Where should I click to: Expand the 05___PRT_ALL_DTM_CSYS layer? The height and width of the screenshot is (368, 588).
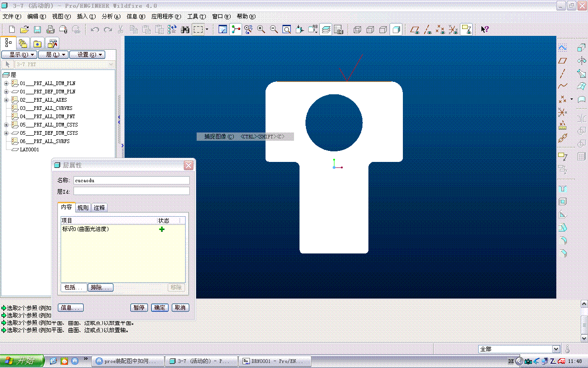coord(6,125)
